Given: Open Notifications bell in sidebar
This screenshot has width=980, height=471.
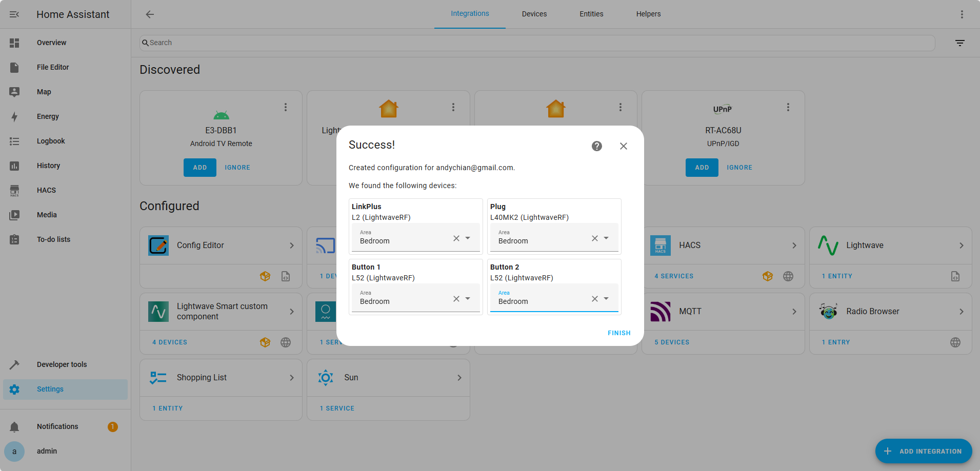Looking at the screenshot, I should (14, 427).
